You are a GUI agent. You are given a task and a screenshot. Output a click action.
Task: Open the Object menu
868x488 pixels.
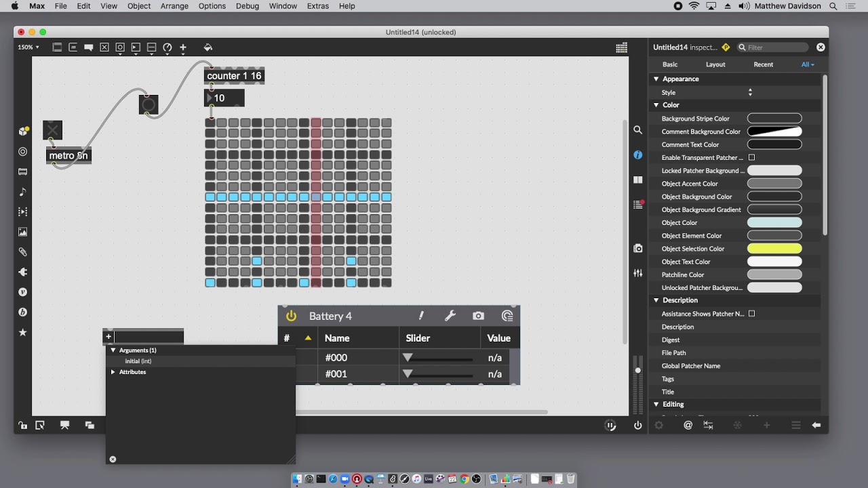pyautogui.click(x=139, y=6)
